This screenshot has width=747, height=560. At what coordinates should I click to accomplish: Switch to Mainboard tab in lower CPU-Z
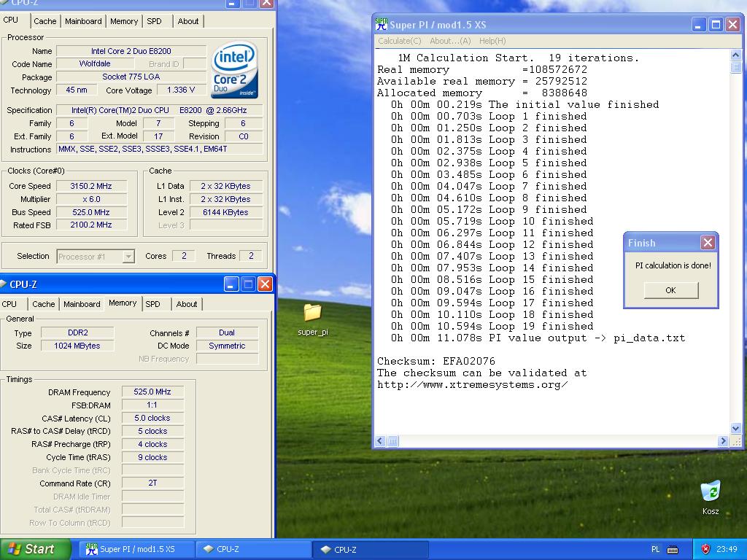pyautogui.click(x=82, y=304)
